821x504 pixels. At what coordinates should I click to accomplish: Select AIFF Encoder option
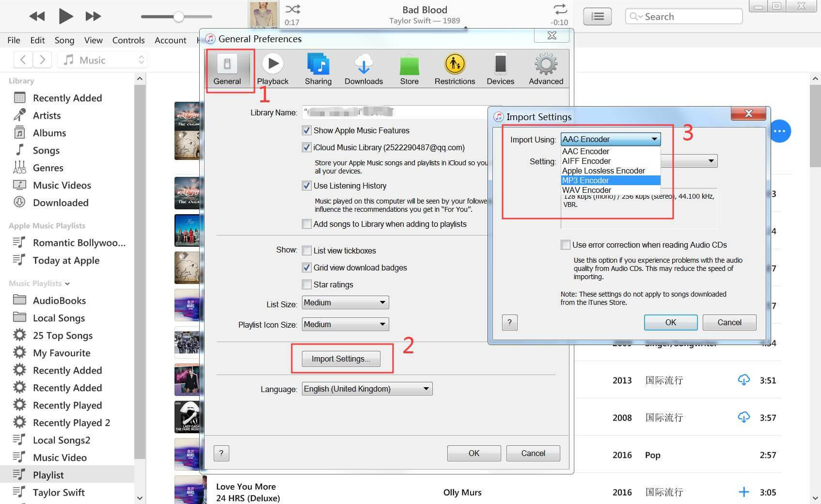click(x=611, y=161)
